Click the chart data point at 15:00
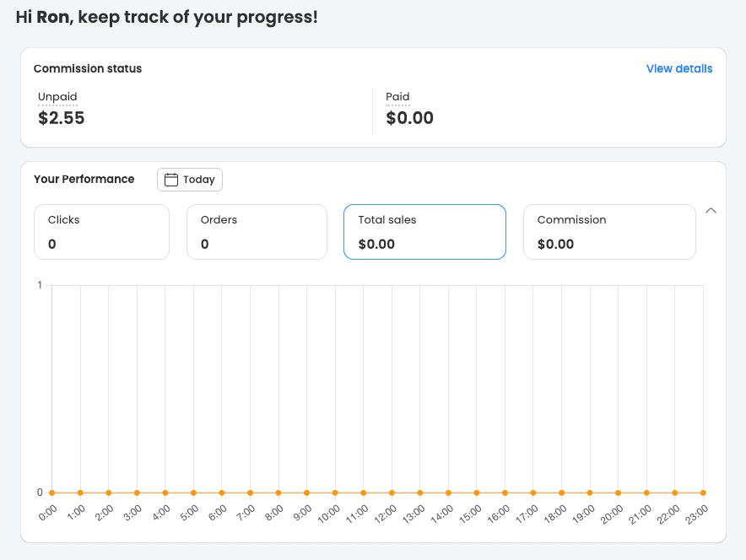The width and height of the screenshot is (746, 560). (477, 493)
